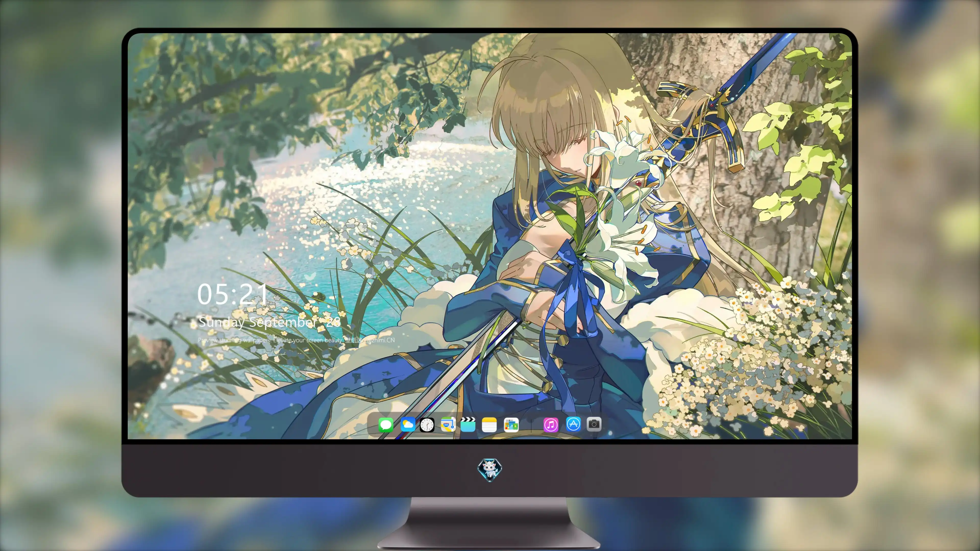Click the 05:21 clock widget
Viewport: 980px width, 551px height.
[x=232, y=294]
